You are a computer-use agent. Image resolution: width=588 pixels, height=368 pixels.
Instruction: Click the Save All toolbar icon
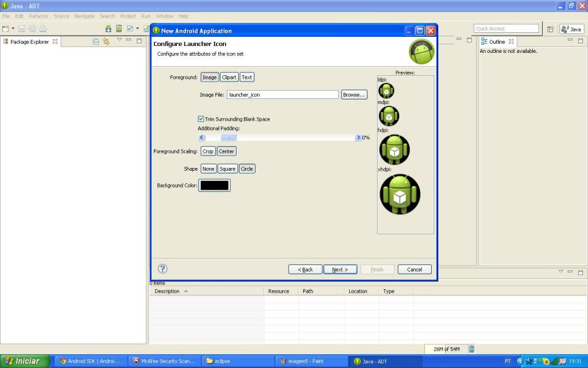32,29
